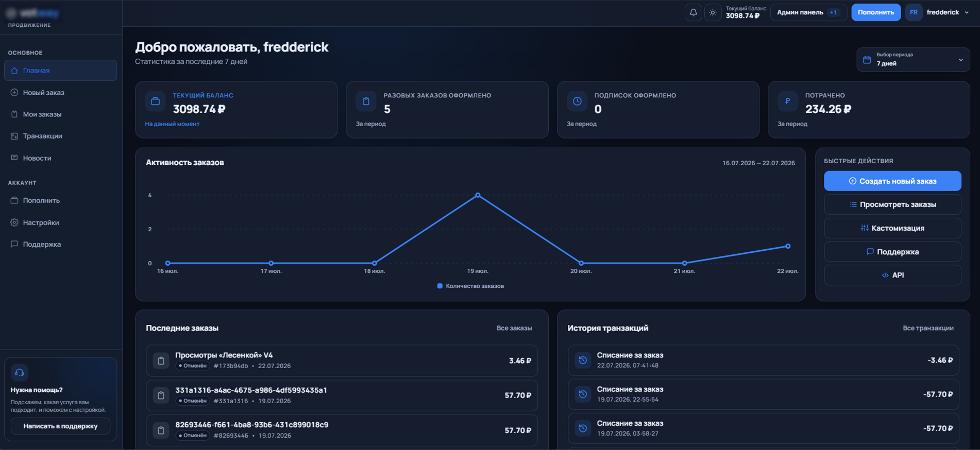Click history icon of 19.07.2026, 22:55:54 transaction
980x450 pixels.
point(583,394)
